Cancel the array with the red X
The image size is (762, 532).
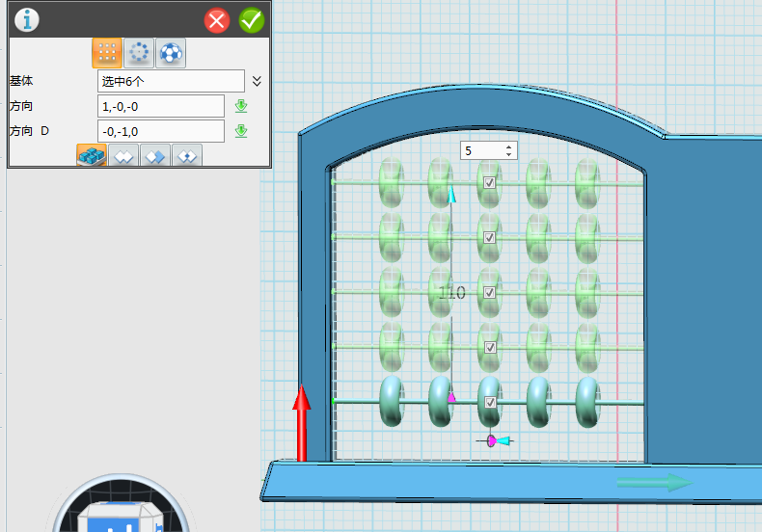pyautogui.click(x=218, y=20)
